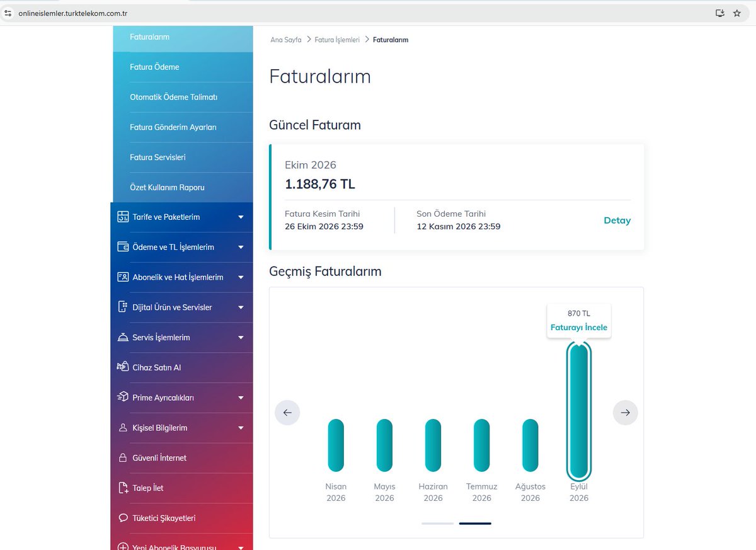756x550 pixels.
Task: Click the Talep İlet document icon
Action: tap(123, 488)
